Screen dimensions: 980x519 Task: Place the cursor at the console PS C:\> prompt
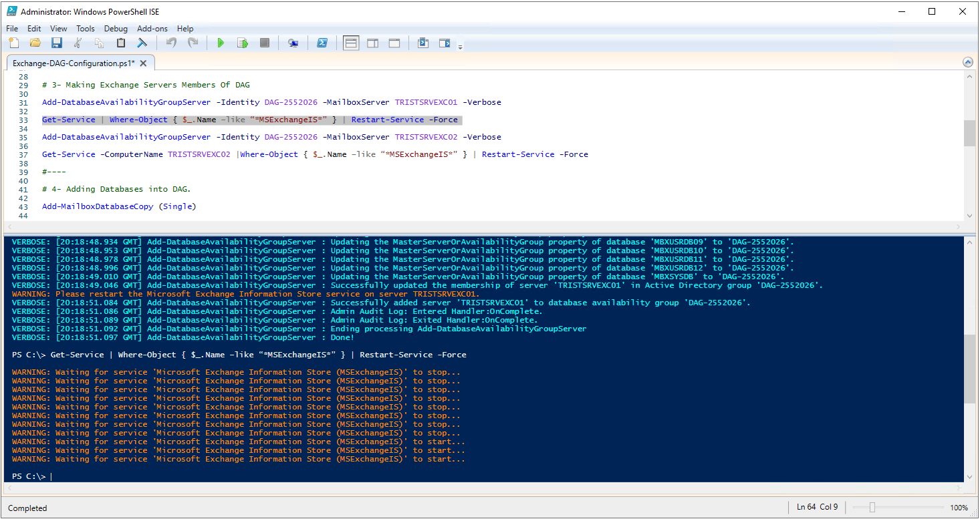(x=51, y=476)
